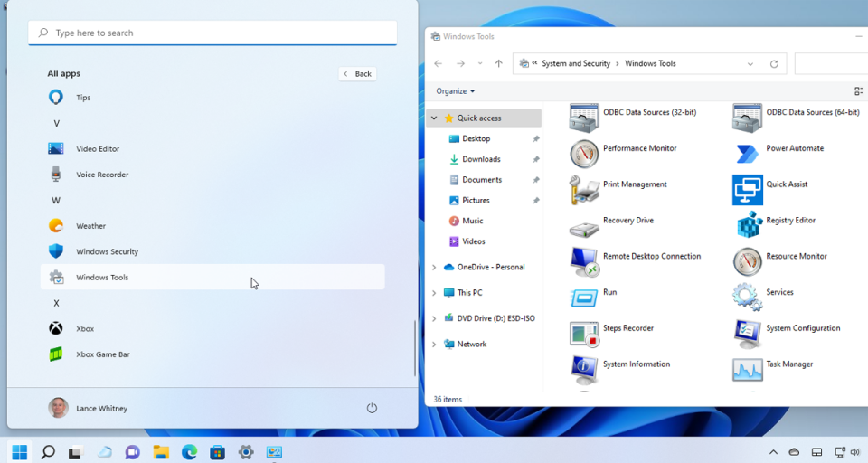Open Resource Monitor

tap(780, 261)
